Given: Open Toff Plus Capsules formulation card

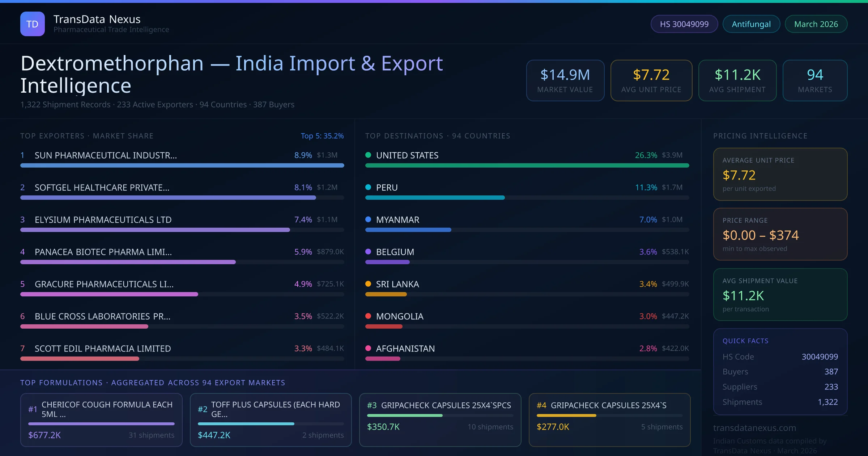Looking at the screenshot, I should pos(271,420).
